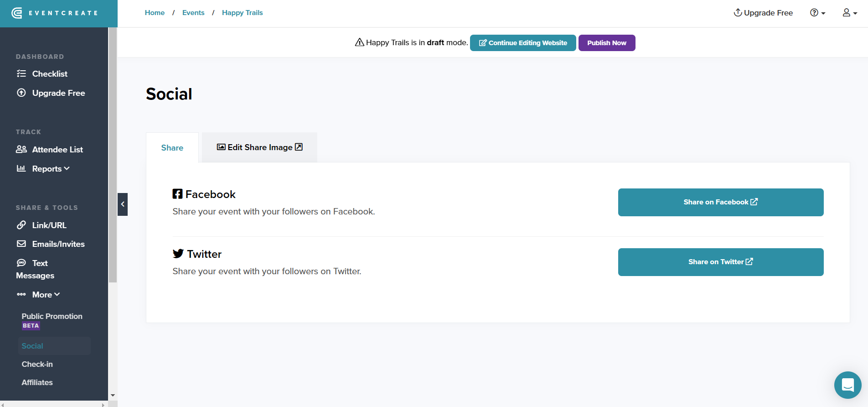Screen dimensions: 868x407
Task: Click Share on Facebook button
Action: (720, 202)
